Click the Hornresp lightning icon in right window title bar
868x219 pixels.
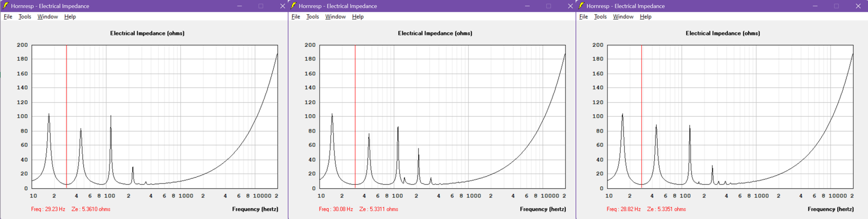(x=581, y=6)
